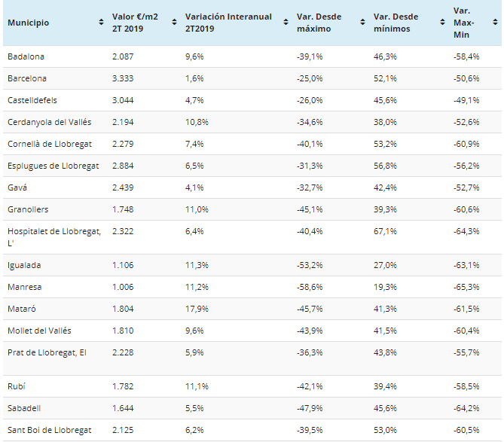Click Barcelona's 3.333 value cell
The width and height of the screenshot is (504, 442).
click(122, 78)
